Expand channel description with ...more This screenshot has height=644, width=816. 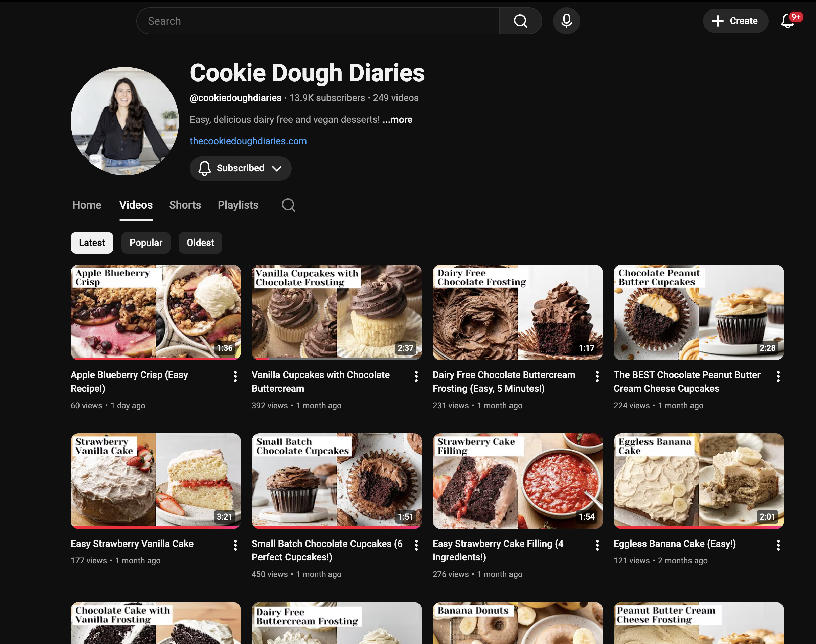[x=398, y=120]
